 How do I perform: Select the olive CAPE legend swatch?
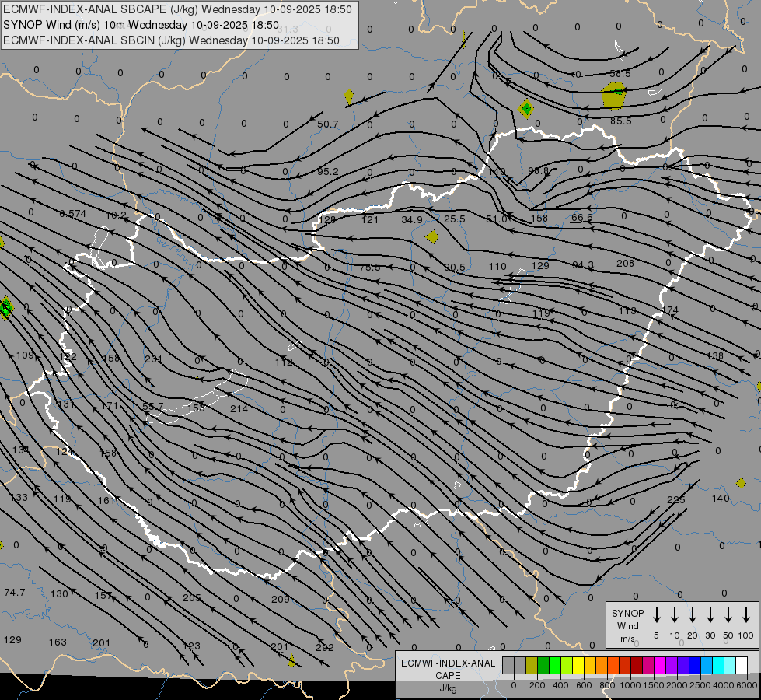[532, 666]
